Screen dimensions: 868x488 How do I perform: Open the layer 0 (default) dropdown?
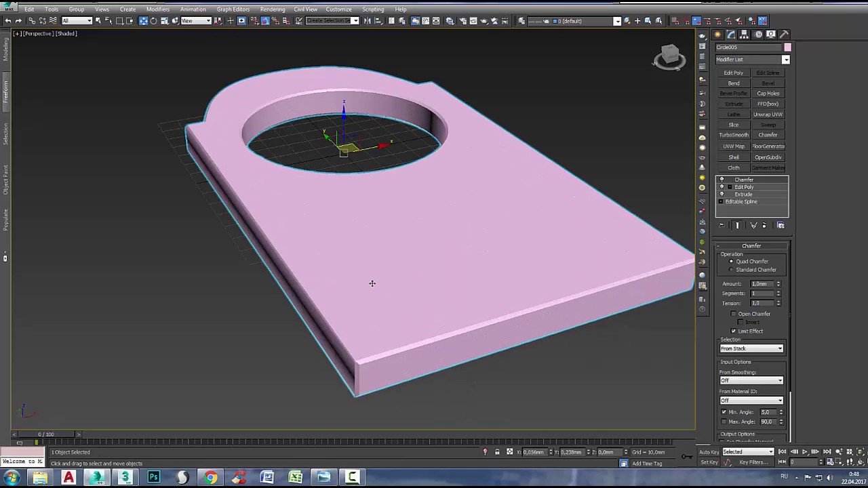(585, 21)
